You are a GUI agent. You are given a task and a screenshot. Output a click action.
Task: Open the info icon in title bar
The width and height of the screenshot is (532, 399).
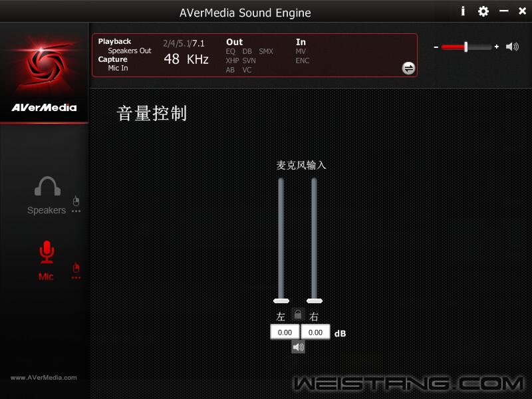[463, 11]
